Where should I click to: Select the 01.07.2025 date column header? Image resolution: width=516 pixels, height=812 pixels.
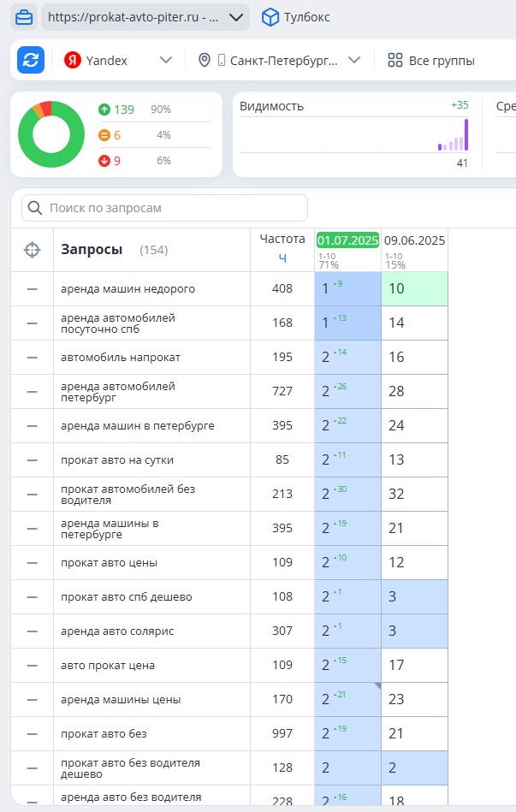[347, 240]
